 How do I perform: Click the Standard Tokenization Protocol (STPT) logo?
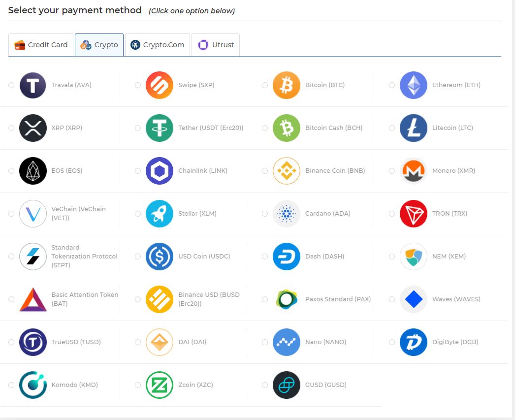(x=33, y=257)
